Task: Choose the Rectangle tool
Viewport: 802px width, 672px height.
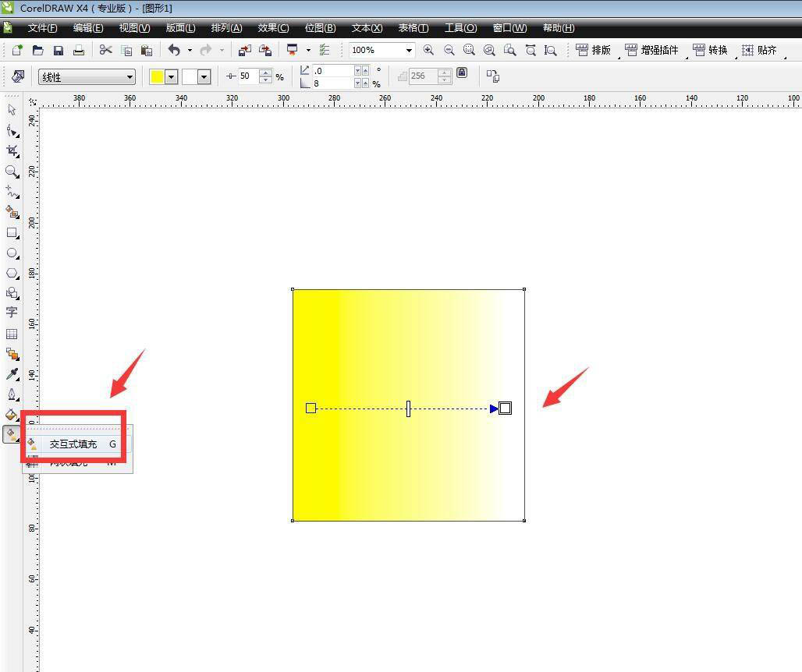Action: 12,232
